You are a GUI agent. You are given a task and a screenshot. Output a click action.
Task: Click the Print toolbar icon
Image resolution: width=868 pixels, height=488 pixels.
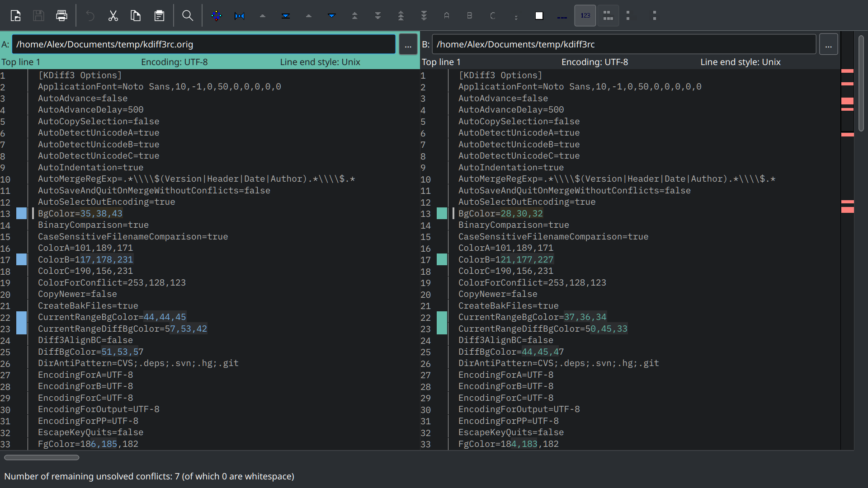[61, 16]
